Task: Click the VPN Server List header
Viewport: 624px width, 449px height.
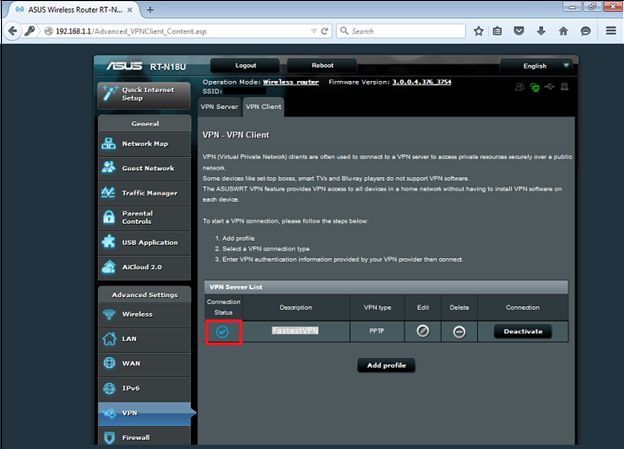Action: [x=386, y=287]
